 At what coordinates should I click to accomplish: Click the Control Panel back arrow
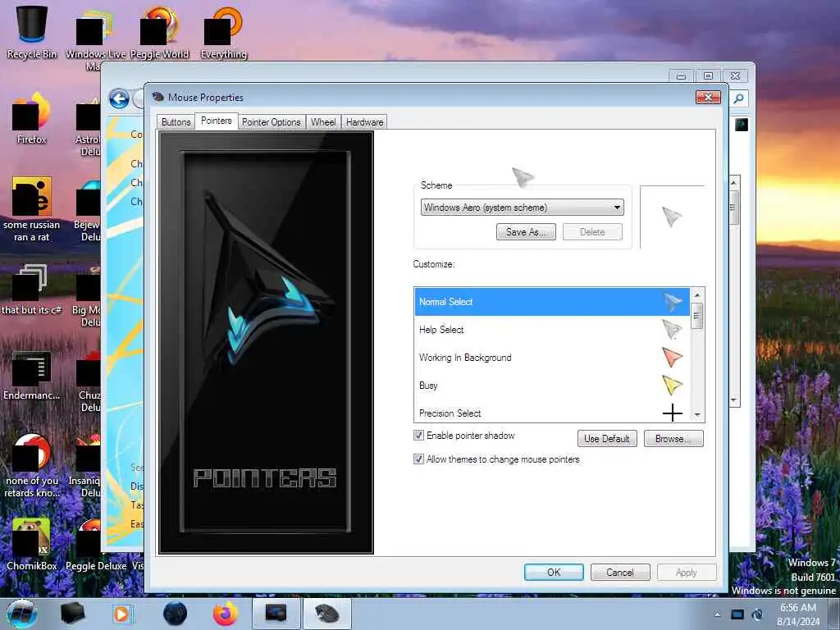click(119, 98)
